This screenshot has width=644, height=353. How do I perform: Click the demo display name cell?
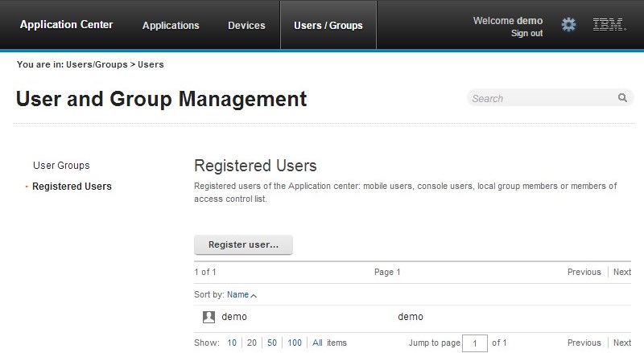click(x=411, y=317)
